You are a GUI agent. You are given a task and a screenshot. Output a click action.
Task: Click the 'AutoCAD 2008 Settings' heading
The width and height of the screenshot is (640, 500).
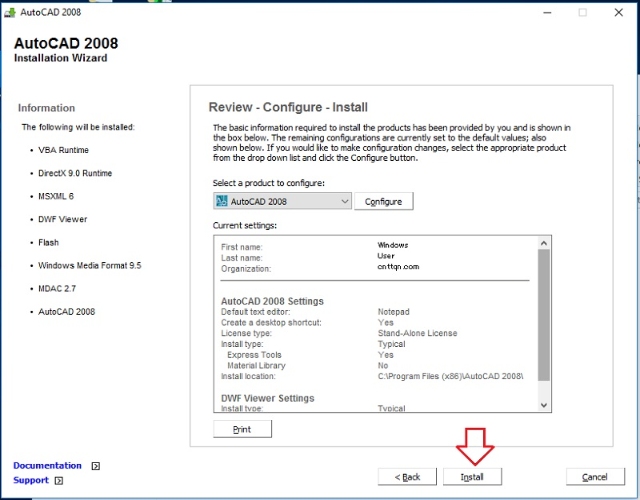pyautogui.click(x=272, y=301)
